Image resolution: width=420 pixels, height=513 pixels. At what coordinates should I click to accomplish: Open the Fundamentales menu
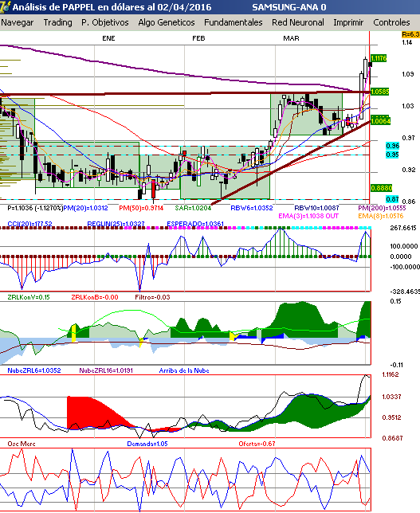(x=233, y=22)
